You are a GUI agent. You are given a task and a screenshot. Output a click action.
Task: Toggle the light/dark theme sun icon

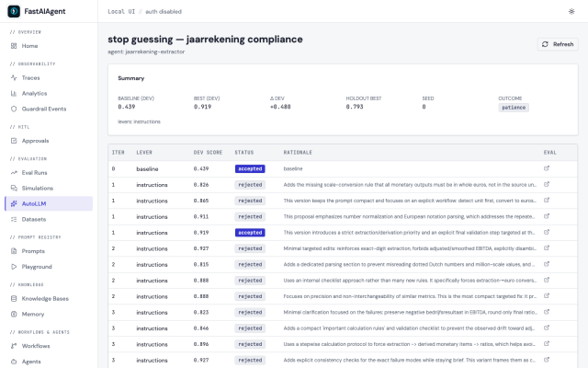click(571, 11)
